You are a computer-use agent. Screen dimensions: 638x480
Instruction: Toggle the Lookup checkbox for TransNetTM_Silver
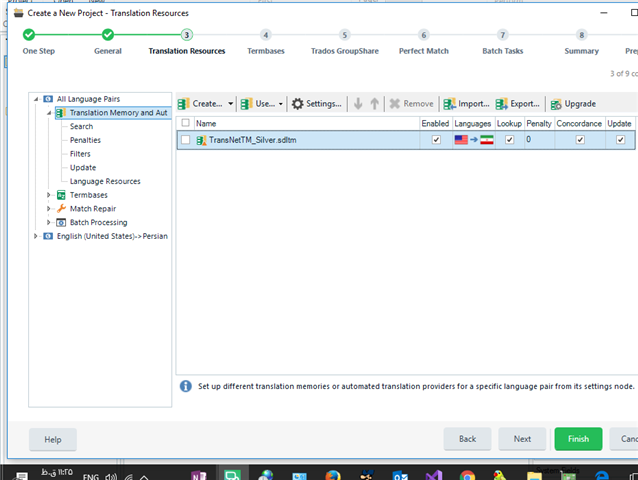pyautogui.click(x=509, y=140)
